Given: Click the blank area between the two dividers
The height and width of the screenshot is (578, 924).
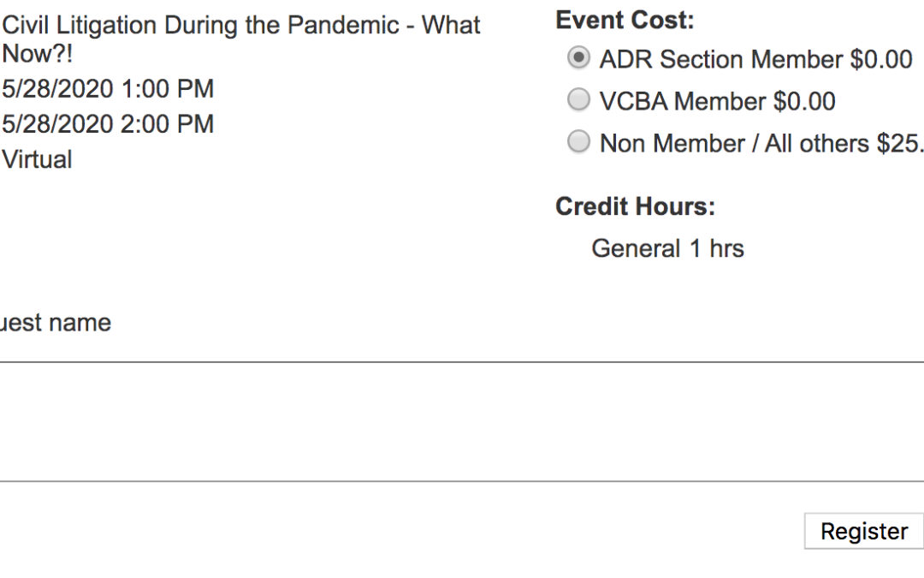Looking at the screenshot, I should [x=462, y=421].
